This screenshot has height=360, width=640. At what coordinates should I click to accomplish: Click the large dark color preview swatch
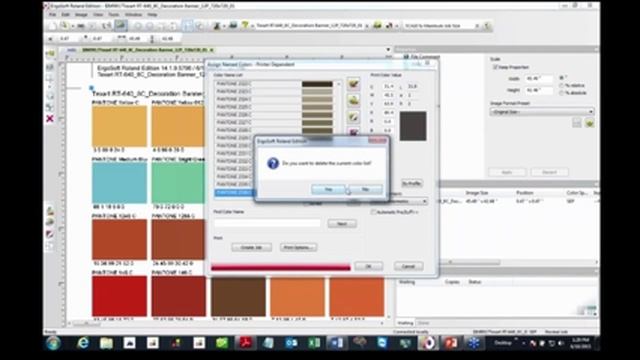click(x=413, y=127)
